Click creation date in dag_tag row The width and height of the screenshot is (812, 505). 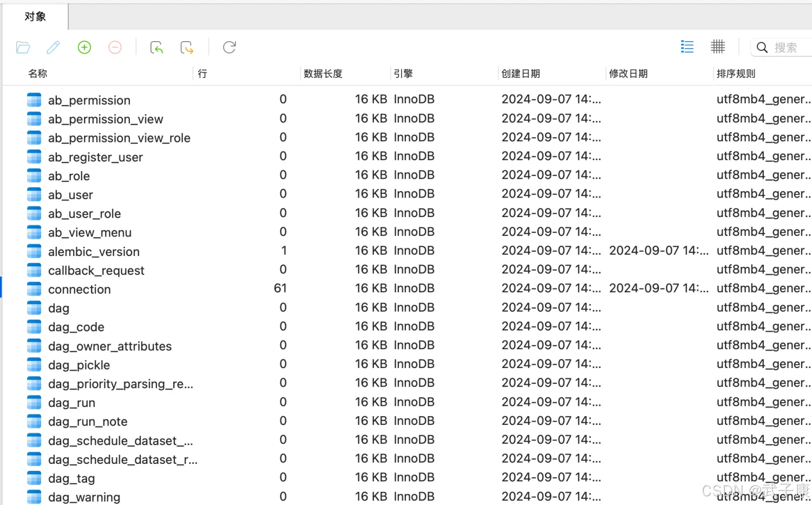pyautogui.click(x=551, y=477)
